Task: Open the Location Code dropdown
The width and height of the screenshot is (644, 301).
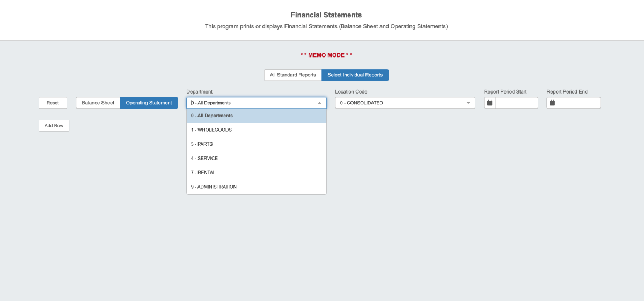Action: tap(405, 103)
